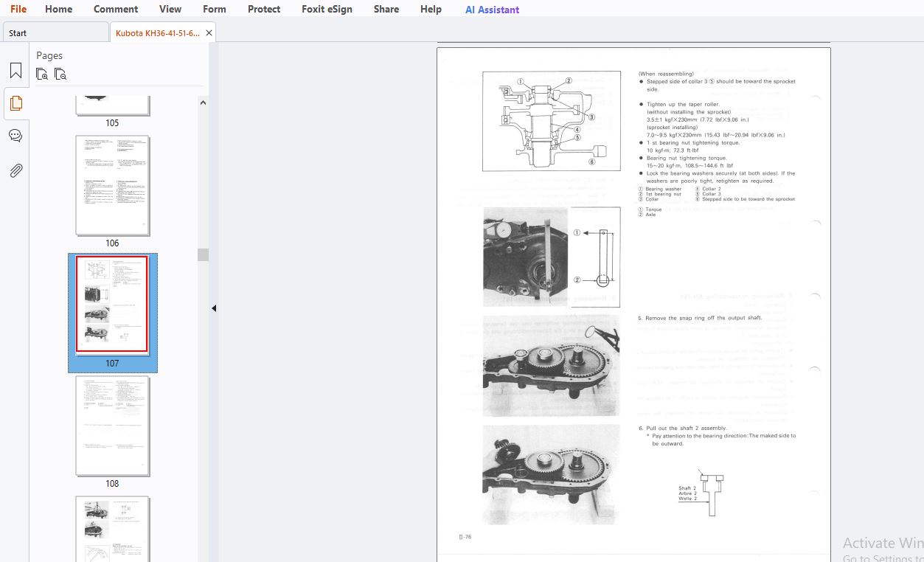Switch to the Home ribbon tab
This screenshot has width=924, height=562.
tap(58, 9)
